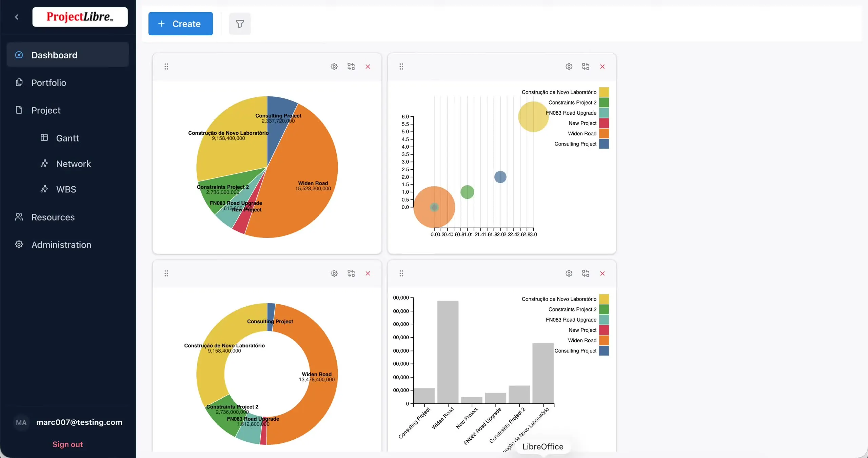Click swap layout icon on donut chart widget
Image resolution: width=868 pixels, height=458 pixels.
pos(351,273)
